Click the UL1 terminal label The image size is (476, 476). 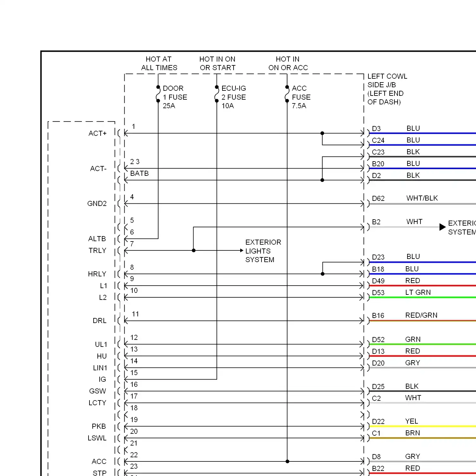[x=101, y=344]
